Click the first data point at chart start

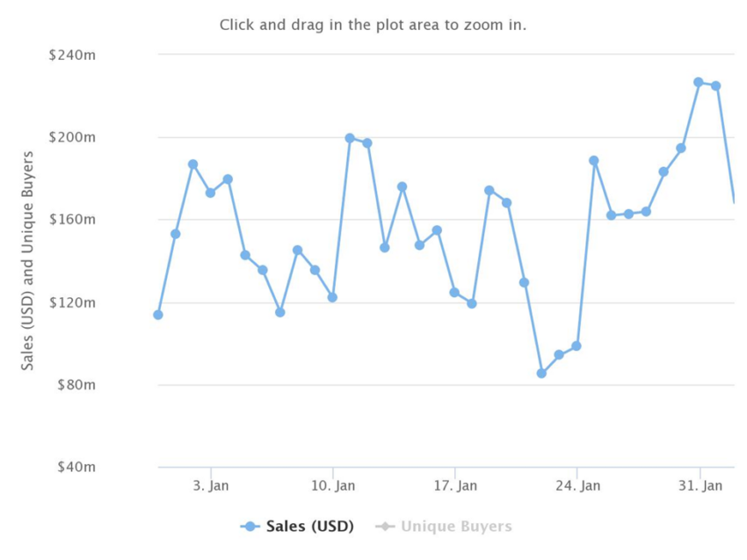[158, 315]
